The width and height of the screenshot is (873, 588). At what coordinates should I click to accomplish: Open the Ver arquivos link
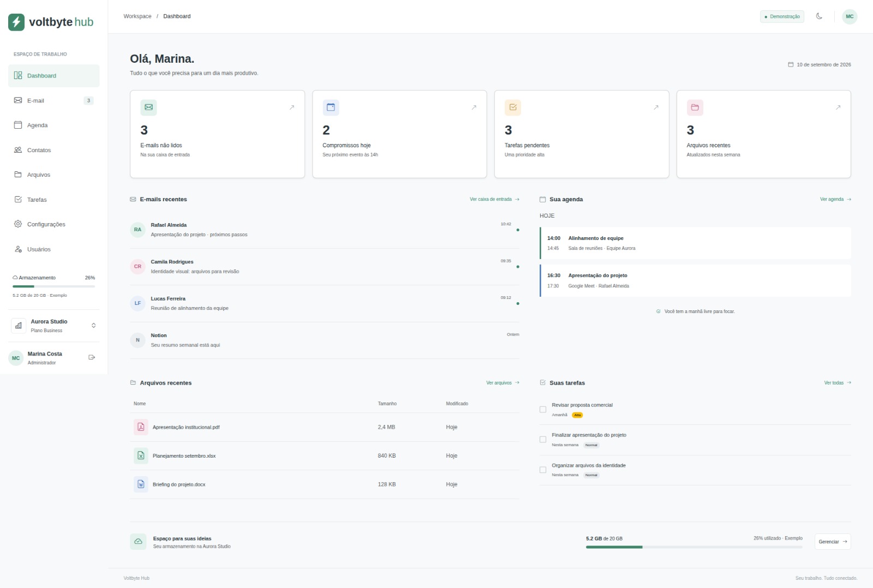coord(503,383)
